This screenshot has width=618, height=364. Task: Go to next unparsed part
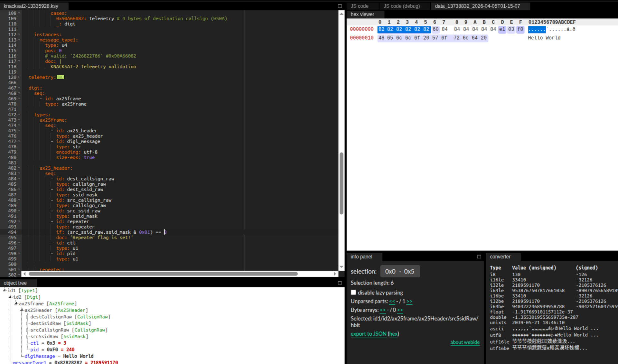pos(409,302)
